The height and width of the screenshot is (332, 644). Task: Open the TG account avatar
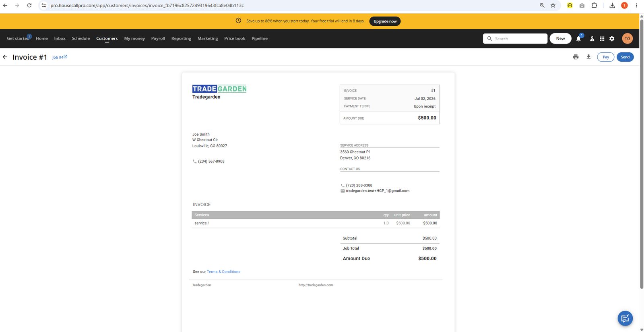(x=627, y=39)
